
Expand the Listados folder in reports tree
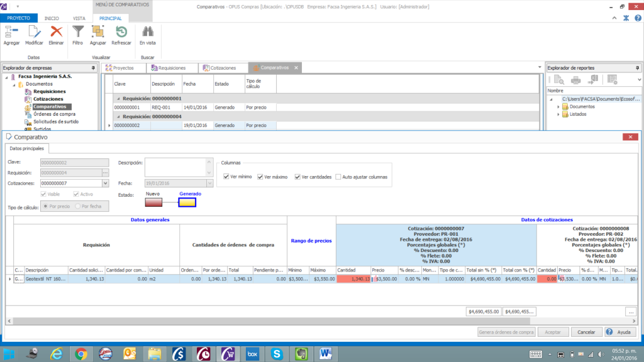coord(558,114)
